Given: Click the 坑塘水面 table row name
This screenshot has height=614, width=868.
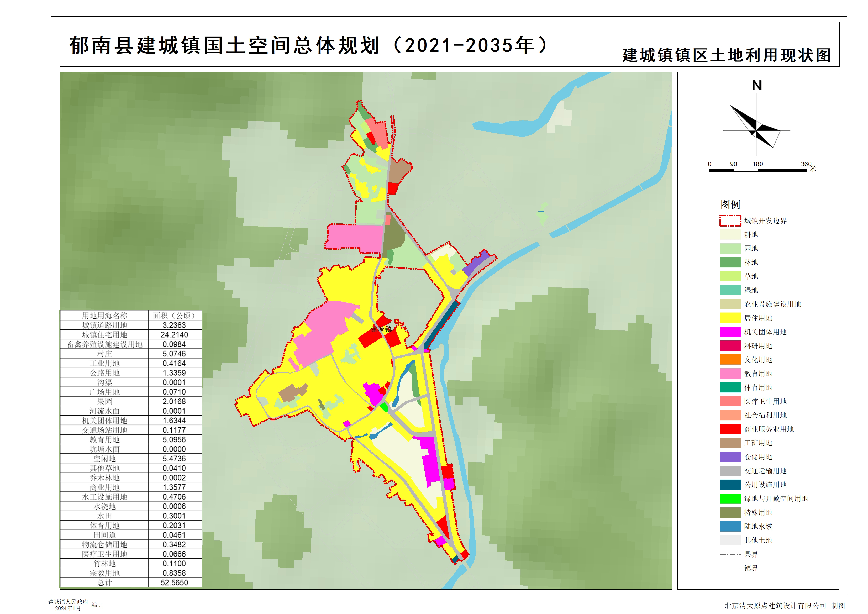Looking at the screenshot, I should pos(104,449).
